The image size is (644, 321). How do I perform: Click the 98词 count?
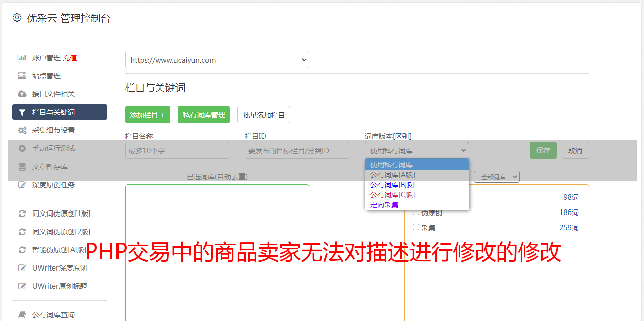click(x=571, y=197)
